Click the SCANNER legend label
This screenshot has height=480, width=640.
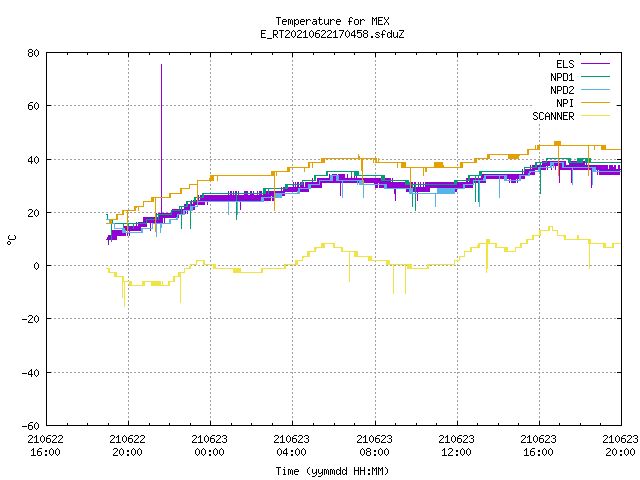(553, 116)
